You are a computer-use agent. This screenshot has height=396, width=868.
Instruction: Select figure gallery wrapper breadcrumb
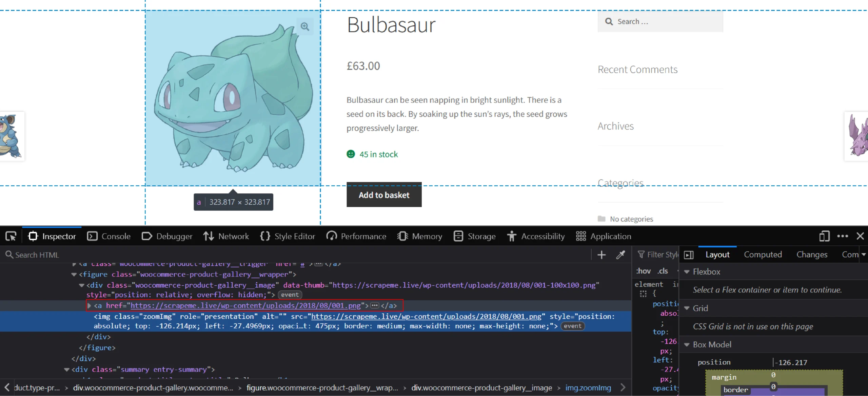322,388
